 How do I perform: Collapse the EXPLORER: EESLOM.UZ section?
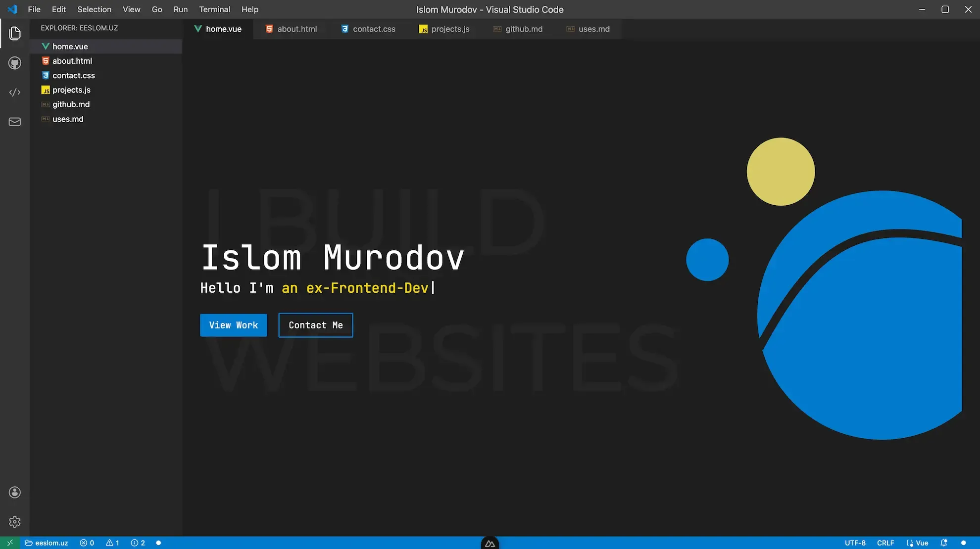pyautogui.click(x=79, y=28)
